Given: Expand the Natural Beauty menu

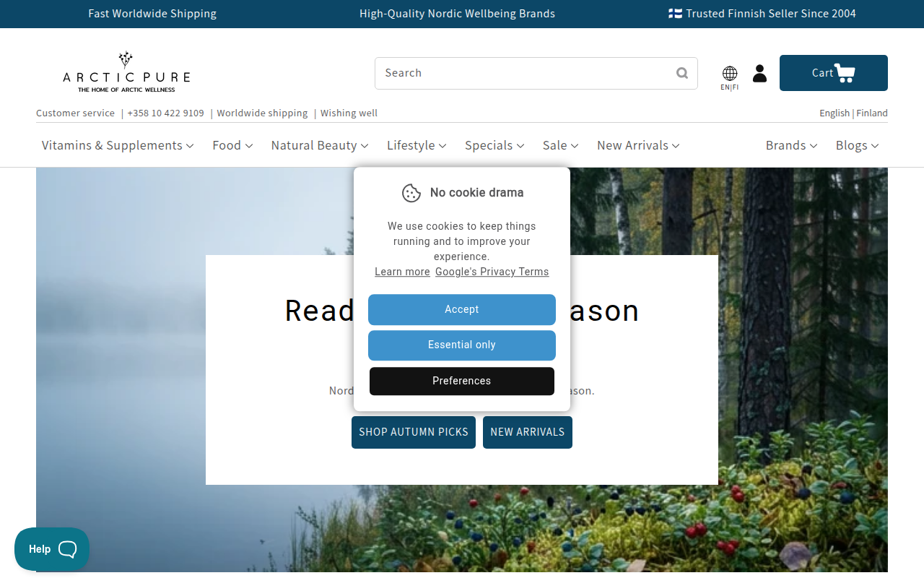Looking at the screenshot, I should [x=320, y=145].
